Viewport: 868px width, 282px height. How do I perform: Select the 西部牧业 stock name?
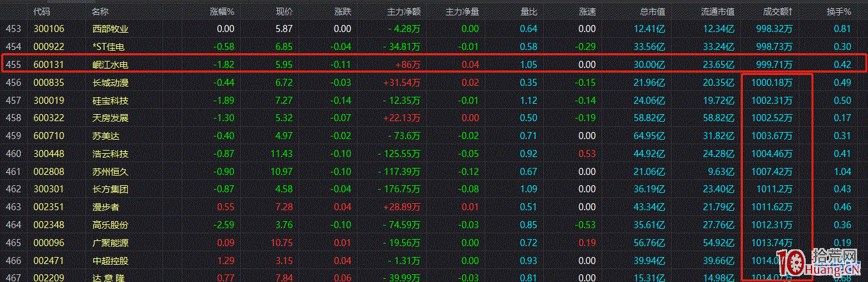[110, 29]
